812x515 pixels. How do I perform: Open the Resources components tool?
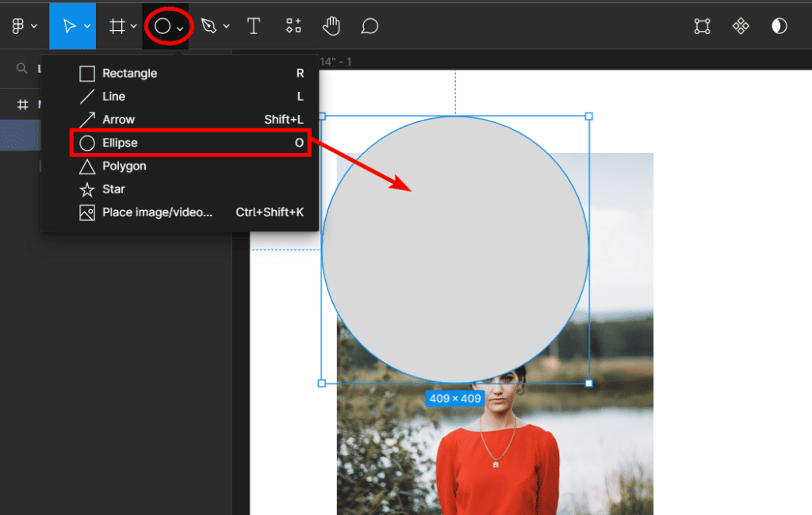click(x=293, y=26)
